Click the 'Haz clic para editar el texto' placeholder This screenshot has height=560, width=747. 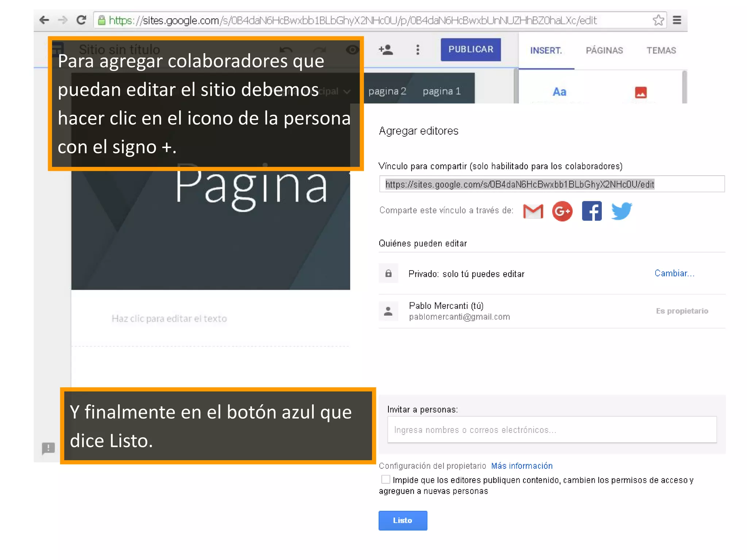169,319
